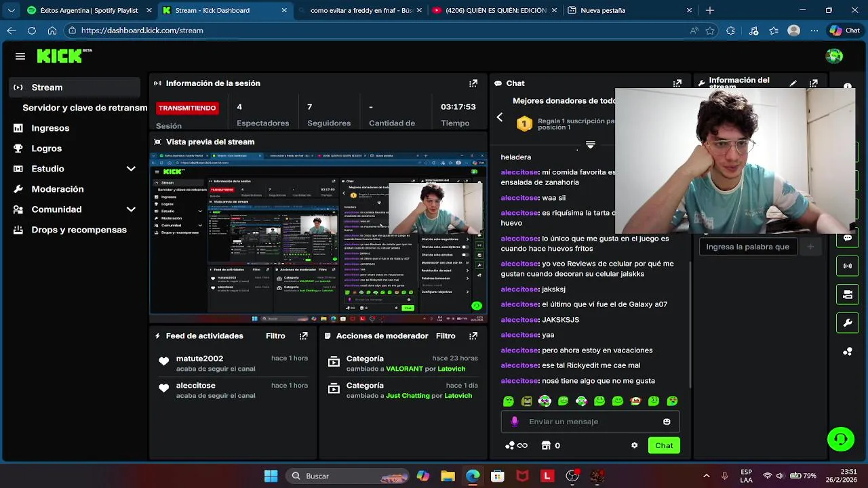Edit the Información del stream with pencil icon
The image size is (868, 488).
click(793, 83)
